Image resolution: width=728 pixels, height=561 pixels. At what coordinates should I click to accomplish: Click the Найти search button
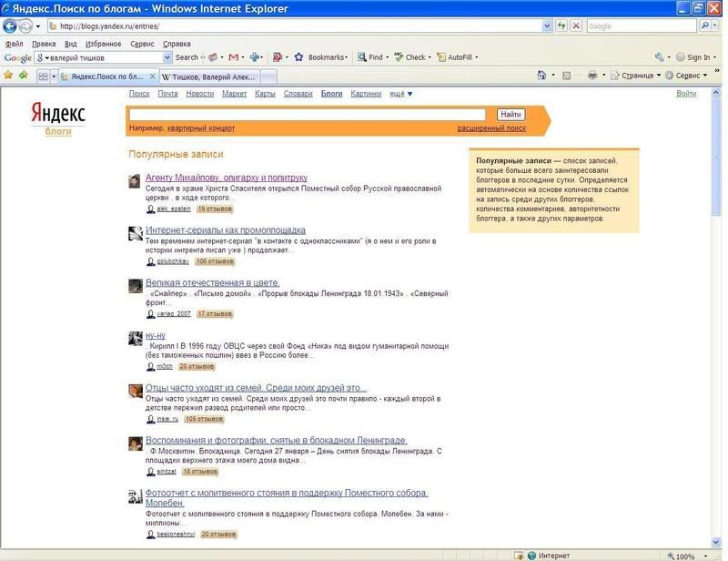[x=511, y=115]
